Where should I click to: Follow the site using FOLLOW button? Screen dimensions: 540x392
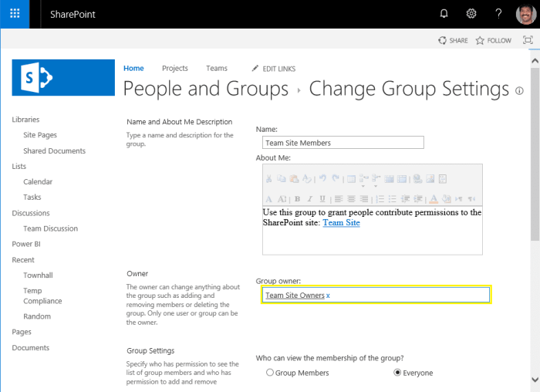494,40
